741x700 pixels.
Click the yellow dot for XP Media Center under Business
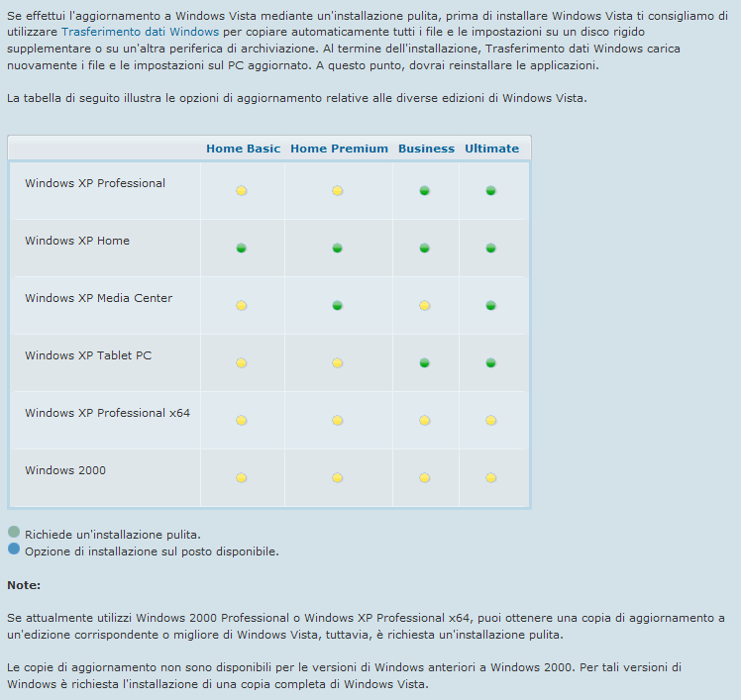click(x=425, y=306)
